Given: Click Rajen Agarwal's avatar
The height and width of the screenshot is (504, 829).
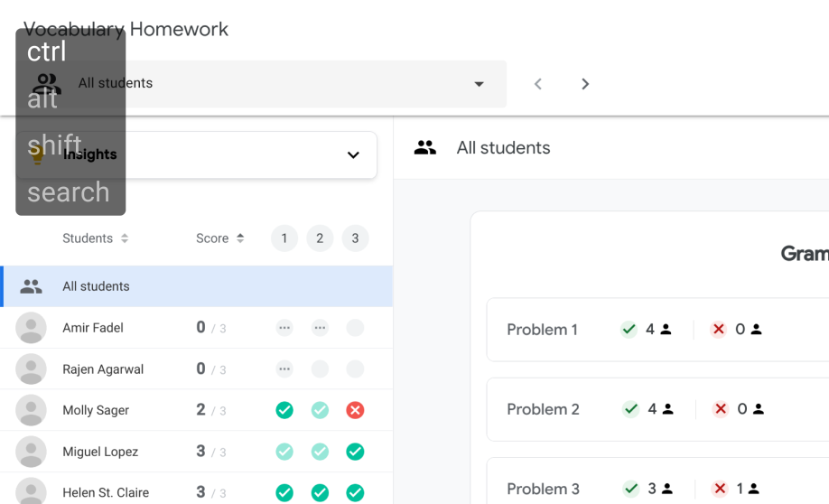Looking at the screenshot, I should point(32,369).
